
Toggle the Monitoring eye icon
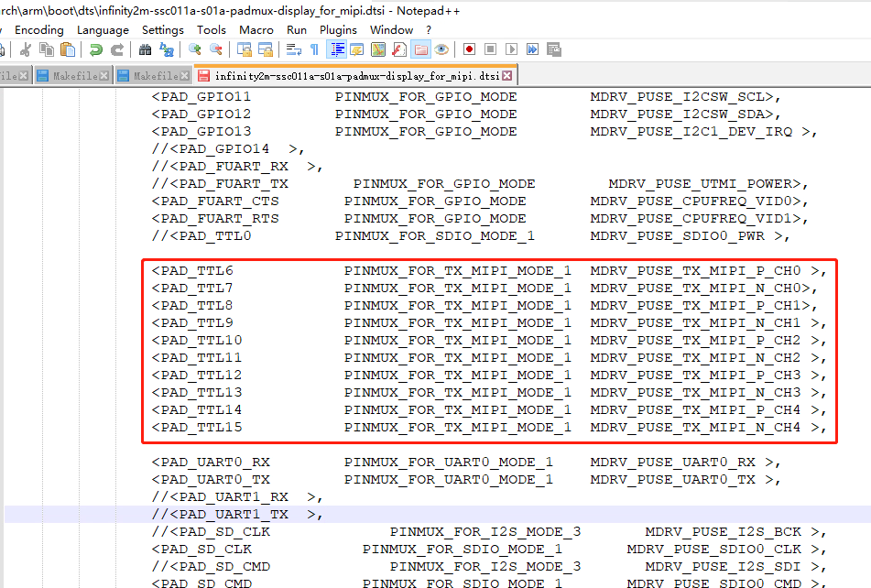[441, 49]
